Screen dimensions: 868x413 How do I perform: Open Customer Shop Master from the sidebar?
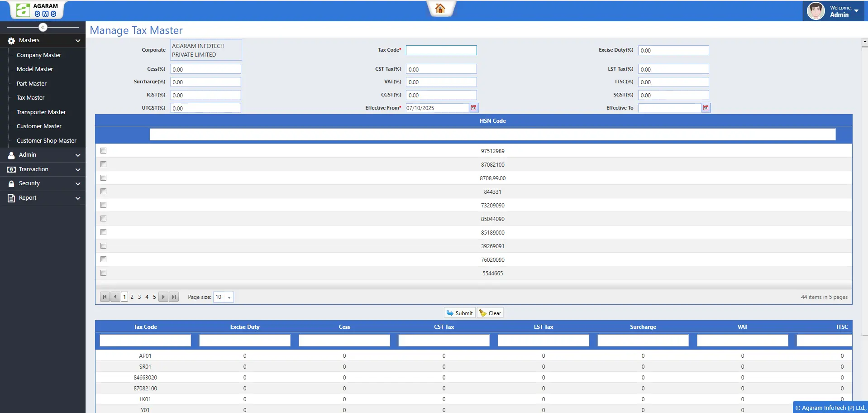pos(47,140)
